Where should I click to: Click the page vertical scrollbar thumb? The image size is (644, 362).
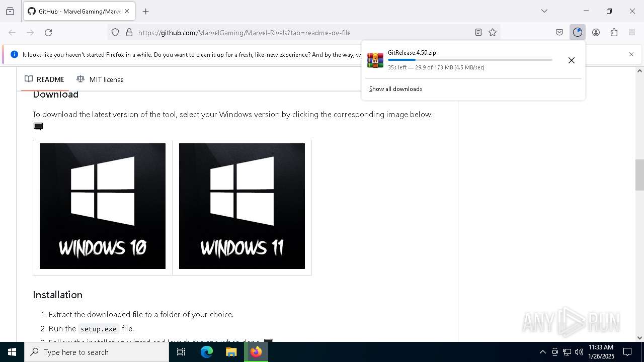click(639, 175)
